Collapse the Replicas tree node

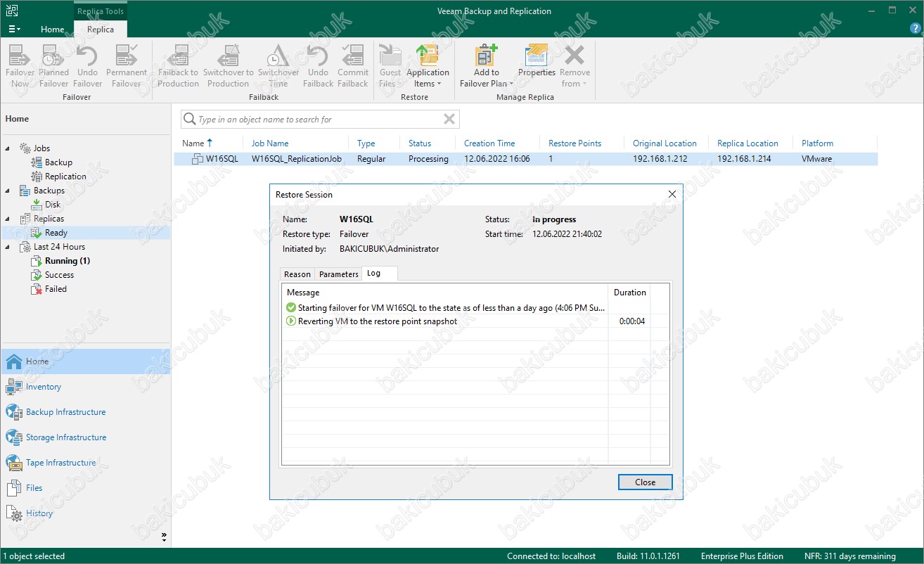8,219
